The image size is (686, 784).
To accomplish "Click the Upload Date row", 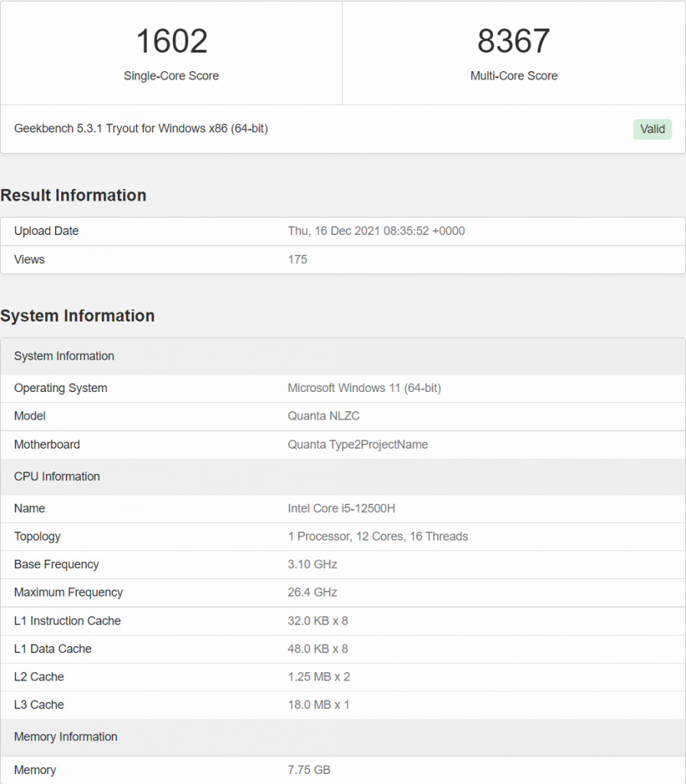I will [46, 230].
